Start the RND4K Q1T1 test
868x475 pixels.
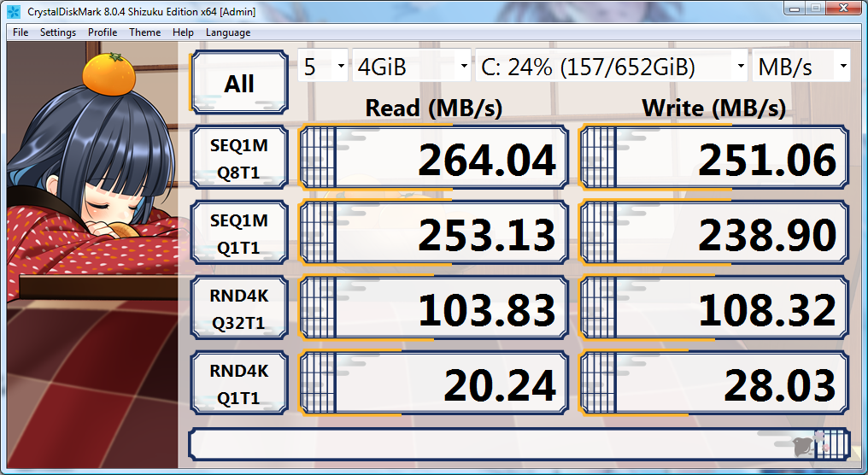click(239, 383)
